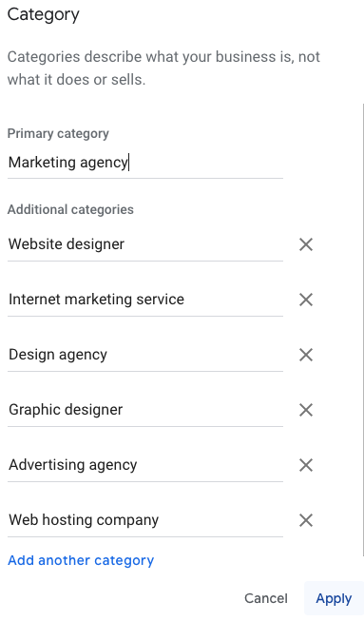Select the Web hosting company field
This screenshot has width=364, height=621.
tap(145, 520)
